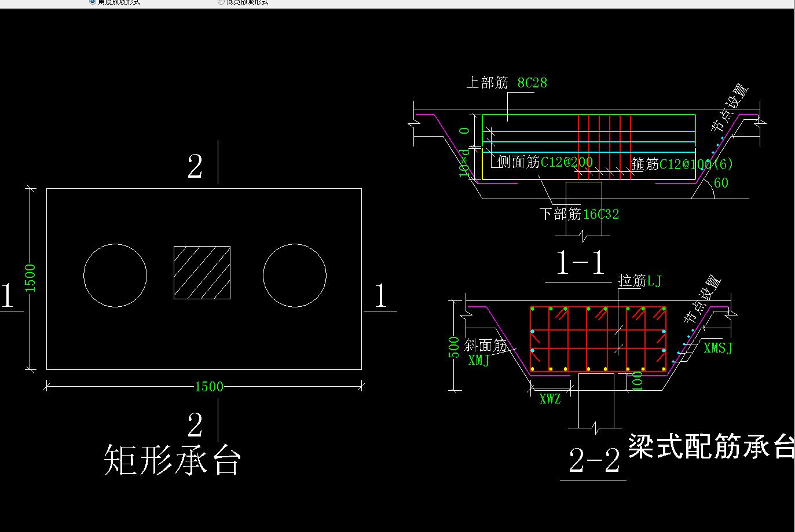This screenshot has height=532, width=795.
Task: Click the XMSJ label in section 2-2
Action: click(x=718, y=348)
